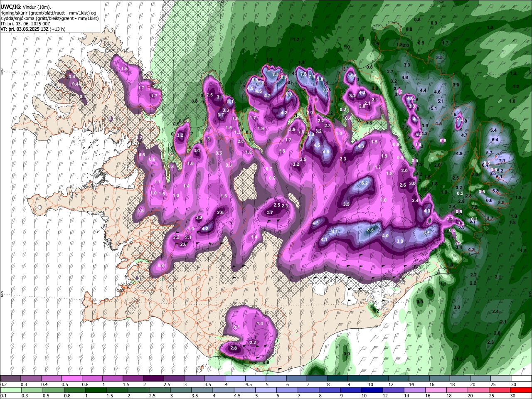The image size is (532, 399).
Task: Pick the darkest purple 2 swatch in top legend
Action: (153, 379)
